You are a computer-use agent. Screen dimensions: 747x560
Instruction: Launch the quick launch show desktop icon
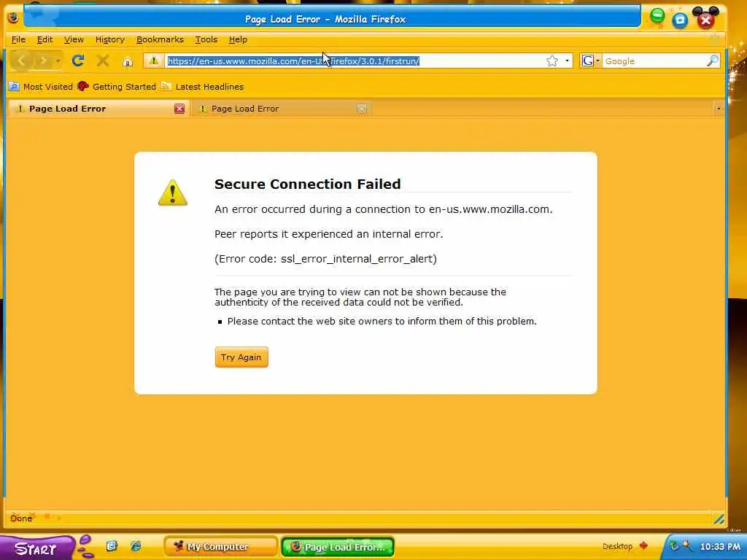112,545
